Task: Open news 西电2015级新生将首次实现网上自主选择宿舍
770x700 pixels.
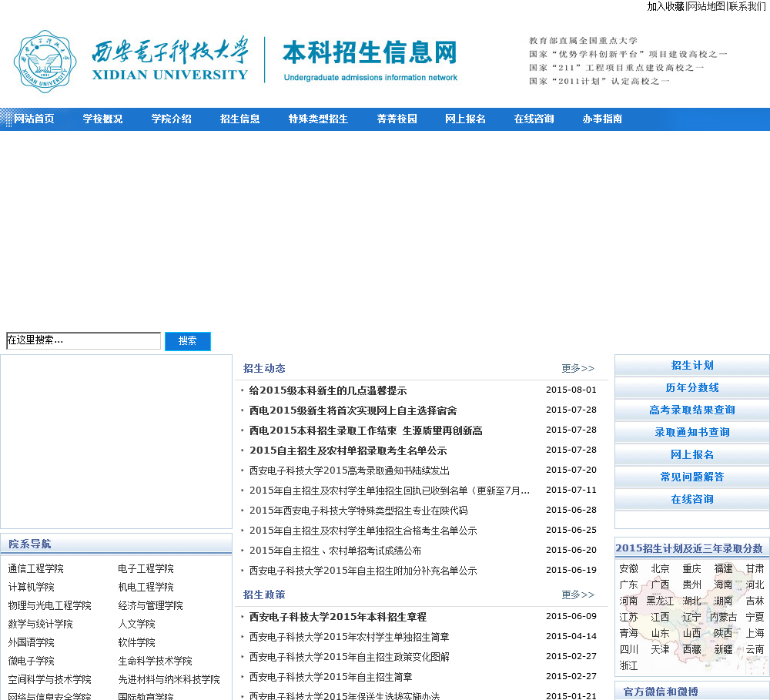Action: tap(353, 410)
